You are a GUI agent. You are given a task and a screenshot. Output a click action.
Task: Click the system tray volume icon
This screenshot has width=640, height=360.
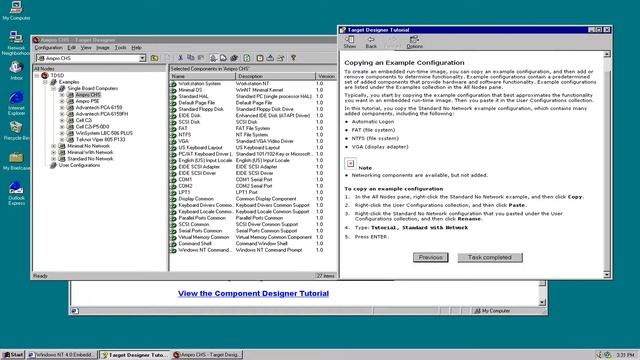pyautogui.click(x=599, y=355)
